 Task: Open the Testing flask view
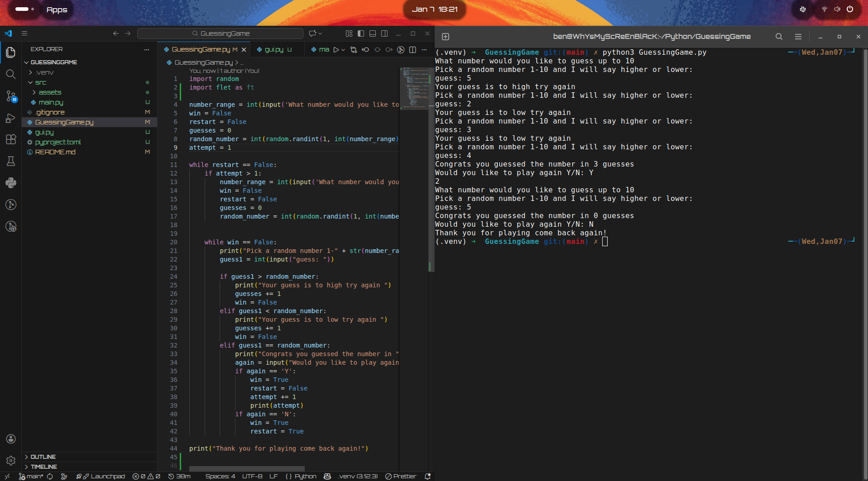coord(11,161)
